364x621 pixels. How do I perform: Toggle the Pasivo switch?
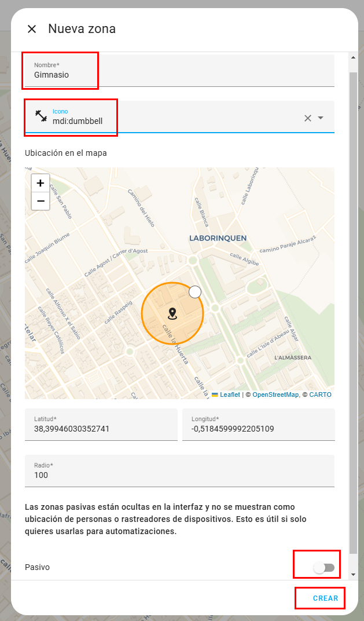(x=324, y=568)
